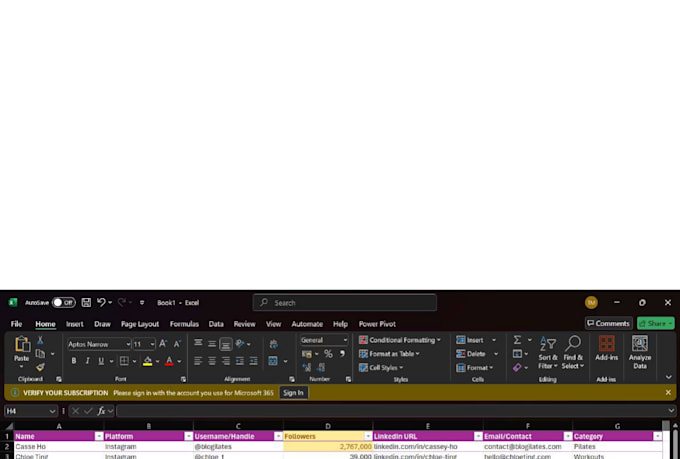Click the Comments button

point(608,323)
